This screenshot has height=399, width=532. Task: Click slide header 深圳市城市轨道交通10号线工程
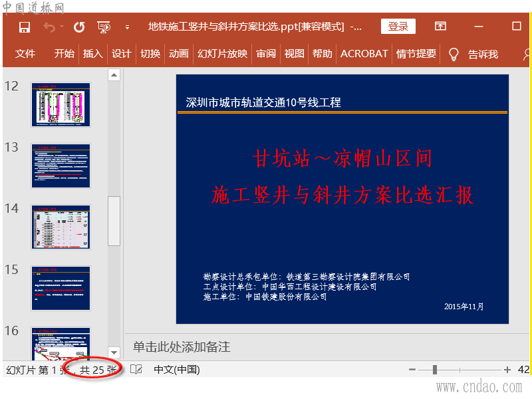[263, 102]
